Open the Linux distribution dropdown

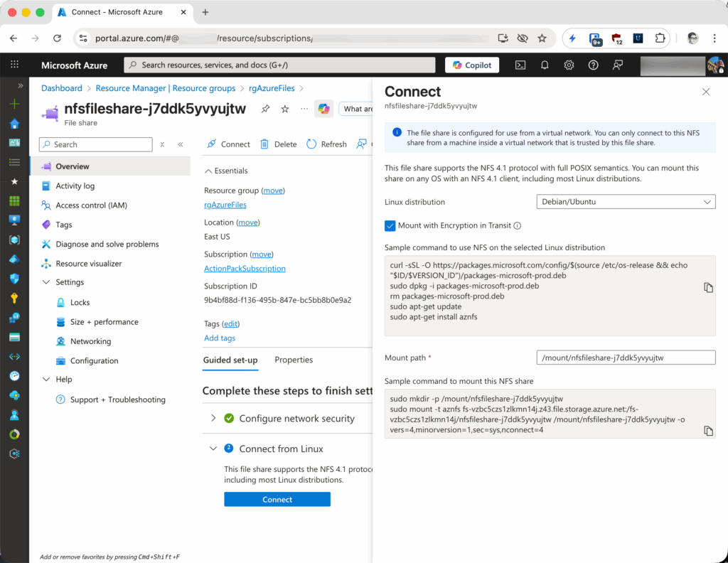click(625, 202)
